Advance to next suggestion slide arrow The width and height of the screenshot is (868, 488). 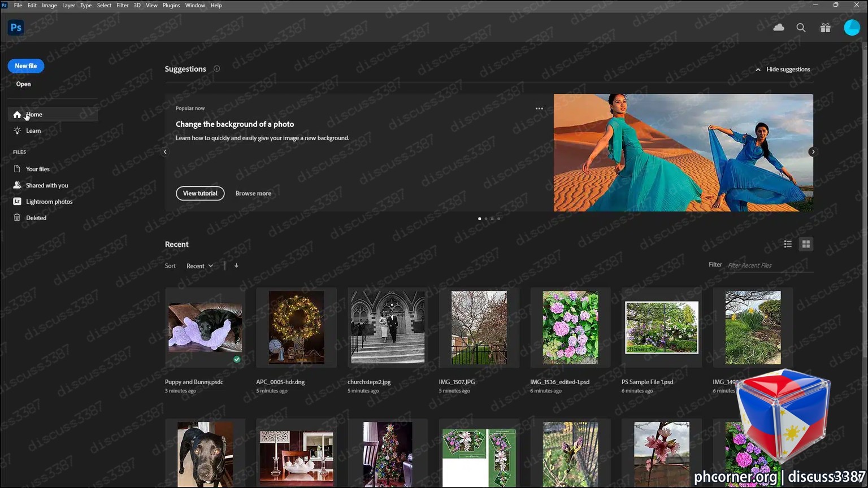[x=813, y=152]
